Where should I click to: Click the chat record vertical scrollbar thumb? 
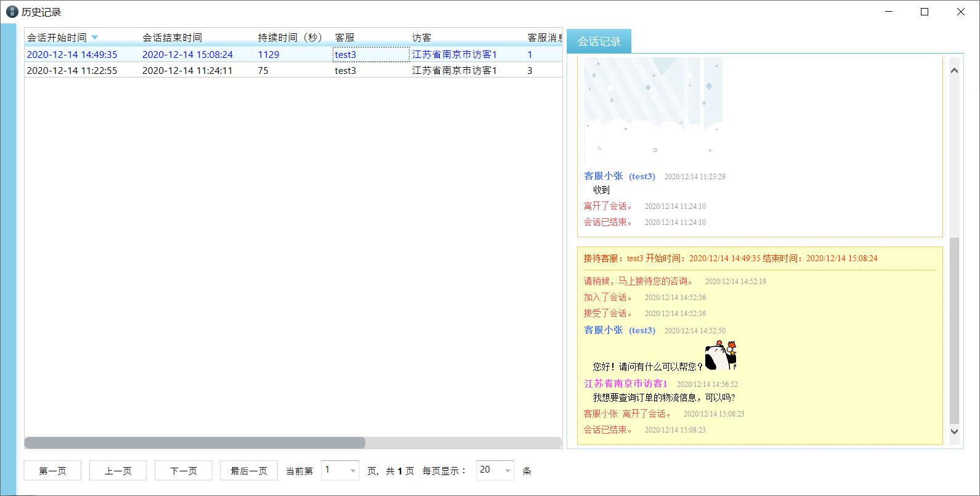(954, 331)
